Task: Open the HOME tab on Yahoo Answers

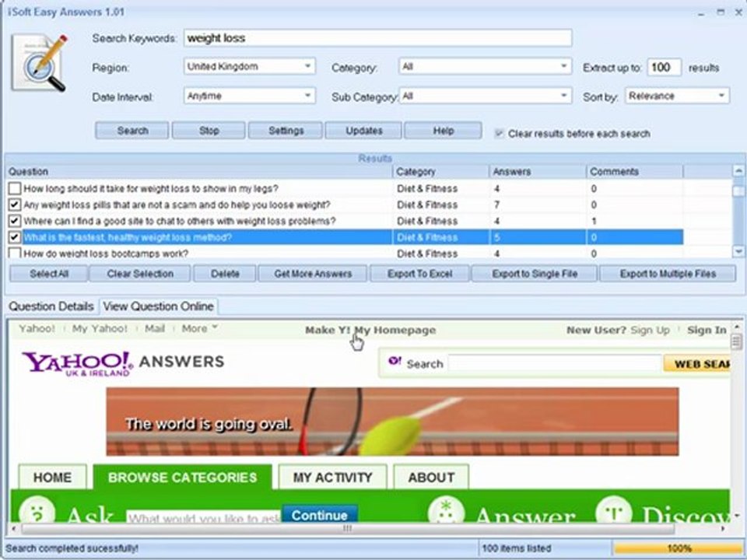Action: 52,477
